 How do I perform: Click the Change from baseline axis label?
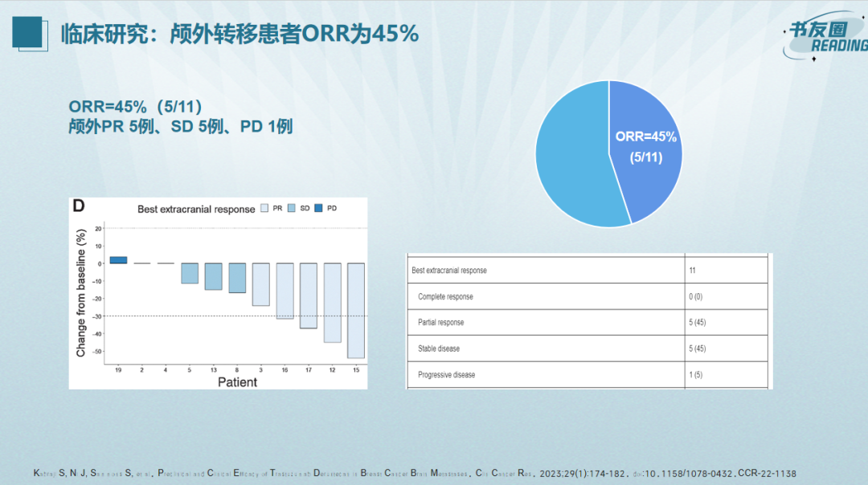81,294
